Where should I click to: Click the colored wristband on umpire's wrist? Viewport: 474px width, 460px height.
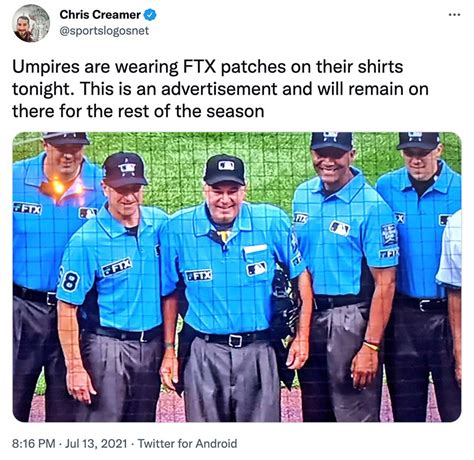(371, 345)
